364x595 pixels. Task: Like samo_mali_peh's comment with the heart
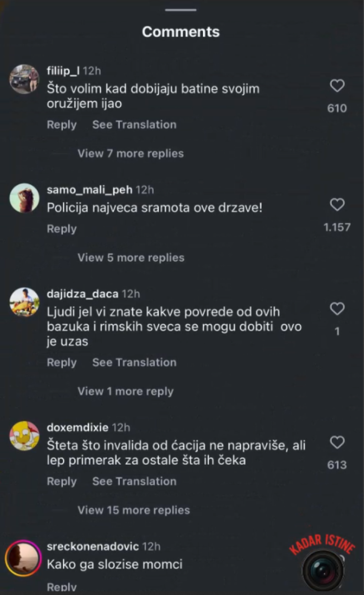(x=337, y=205)
